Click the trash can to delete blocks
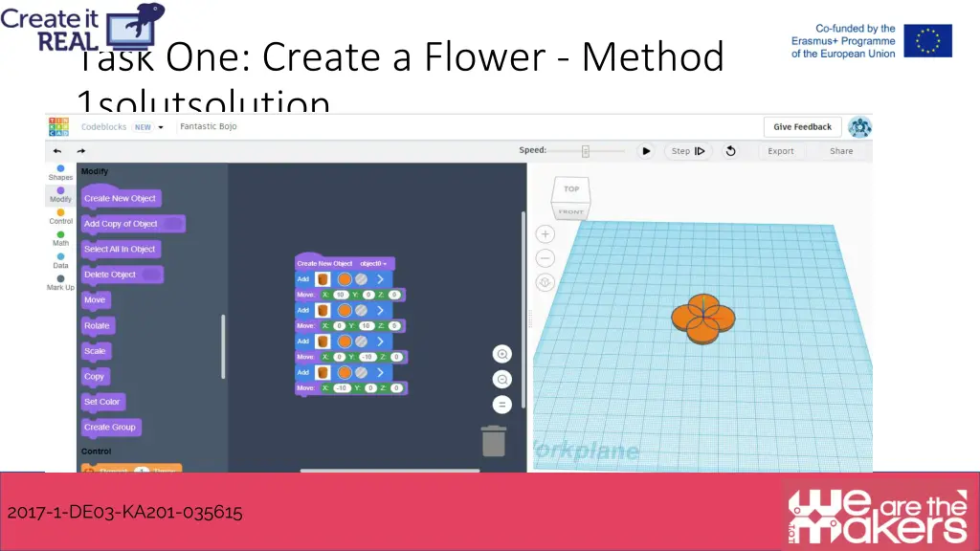 [494, 441]
